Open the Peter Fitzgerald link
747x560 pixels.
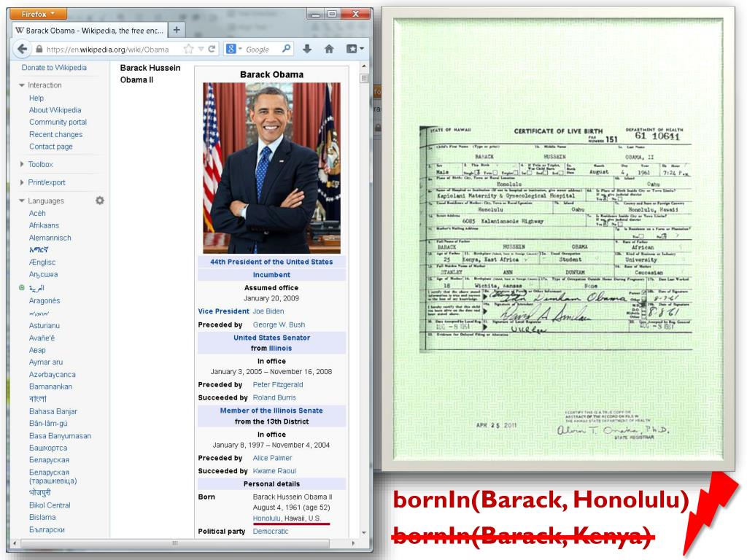coord(278,384)
